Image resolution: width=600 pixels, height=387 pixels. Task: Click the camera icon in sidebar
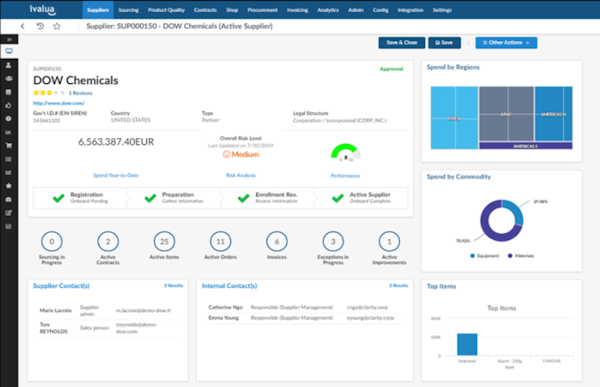(x=8, y=199)
